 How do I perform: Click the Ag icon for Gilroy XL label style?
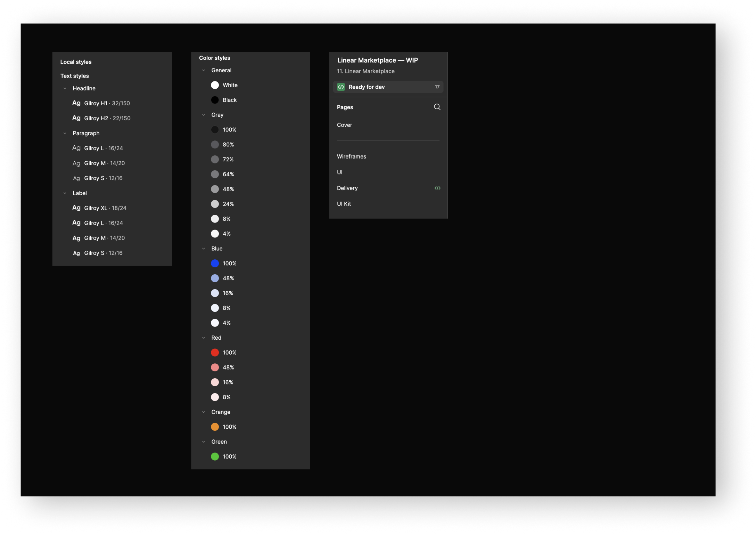click(77, 208)
